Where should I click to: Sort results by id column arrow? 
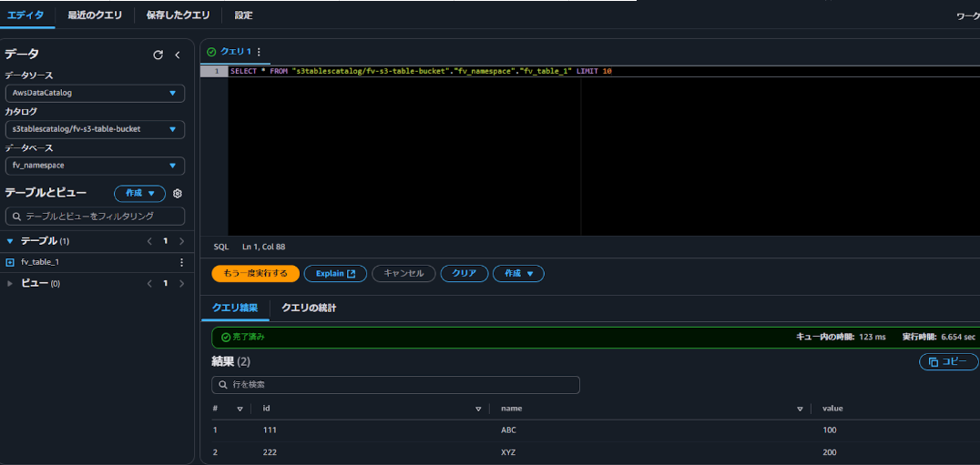click(x=478, y=409)
